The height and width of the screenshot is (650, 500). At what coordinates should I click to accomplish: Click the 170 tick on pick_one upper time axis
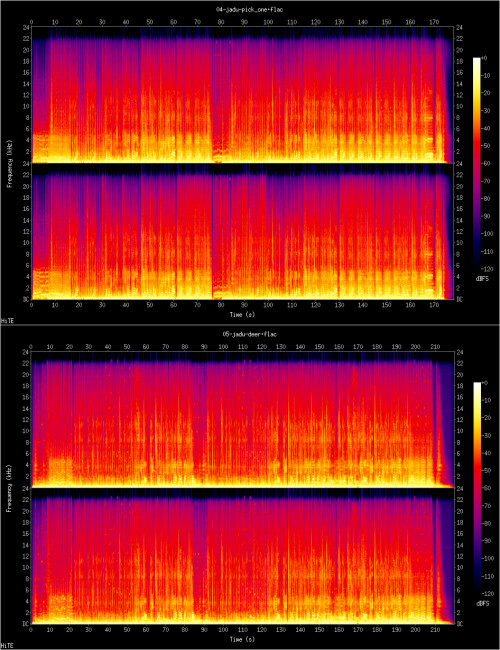pos(434,21)
